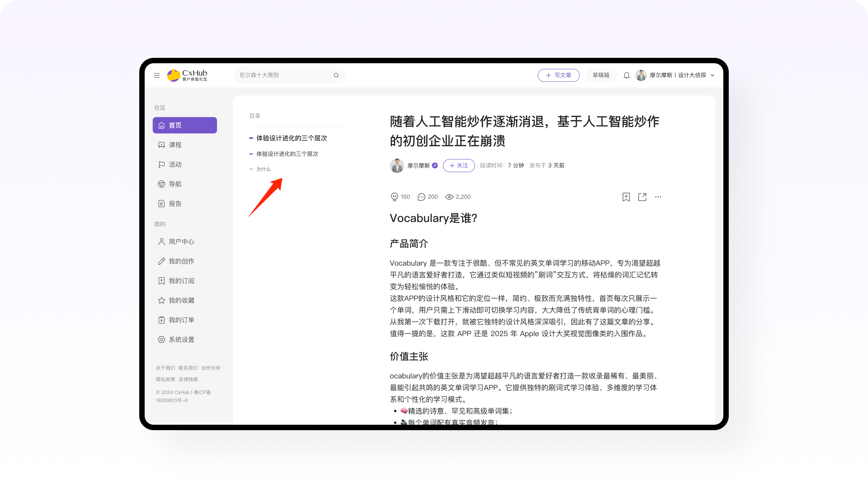Open the 关于我们 footer link

click(x=165, y=368)
